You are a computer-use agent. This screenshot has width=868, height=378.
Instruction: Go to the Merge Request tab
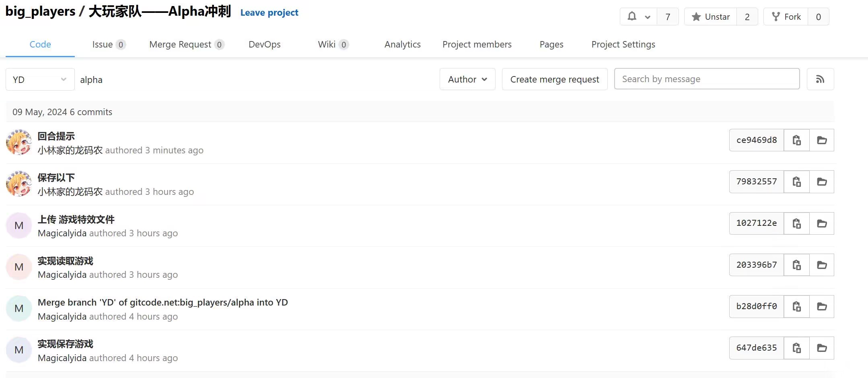point(187,44)
